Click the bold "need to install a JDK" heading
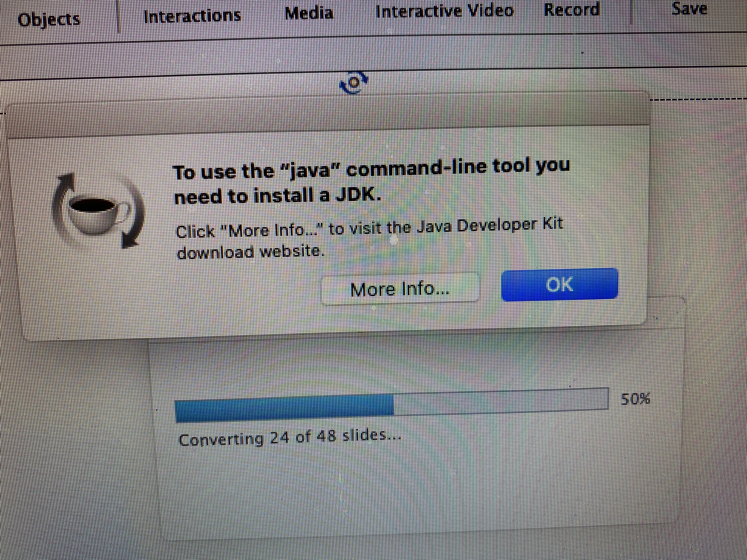Image resolution: width=747 pixels, height=560 pixels. (278, 195)
